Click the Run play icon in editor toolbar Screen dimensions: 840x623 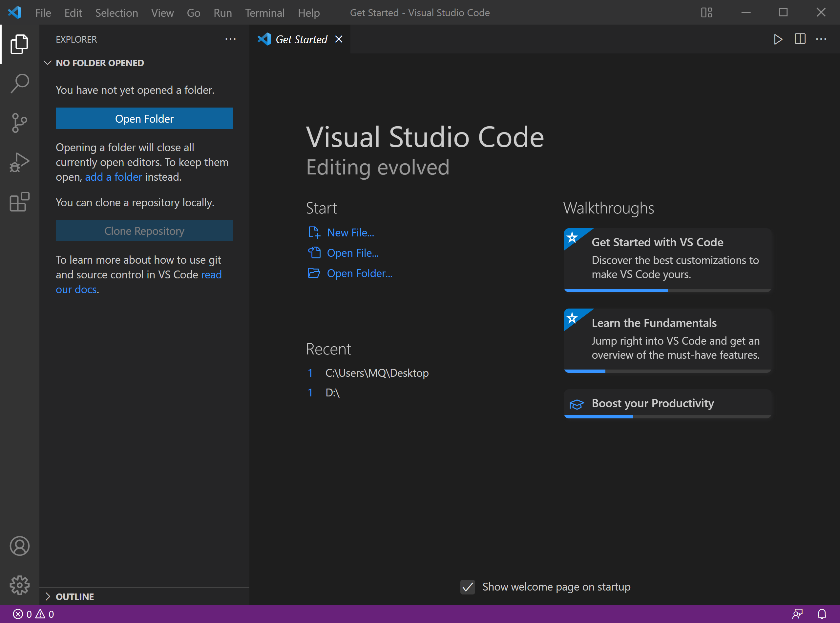click(778, 39)
